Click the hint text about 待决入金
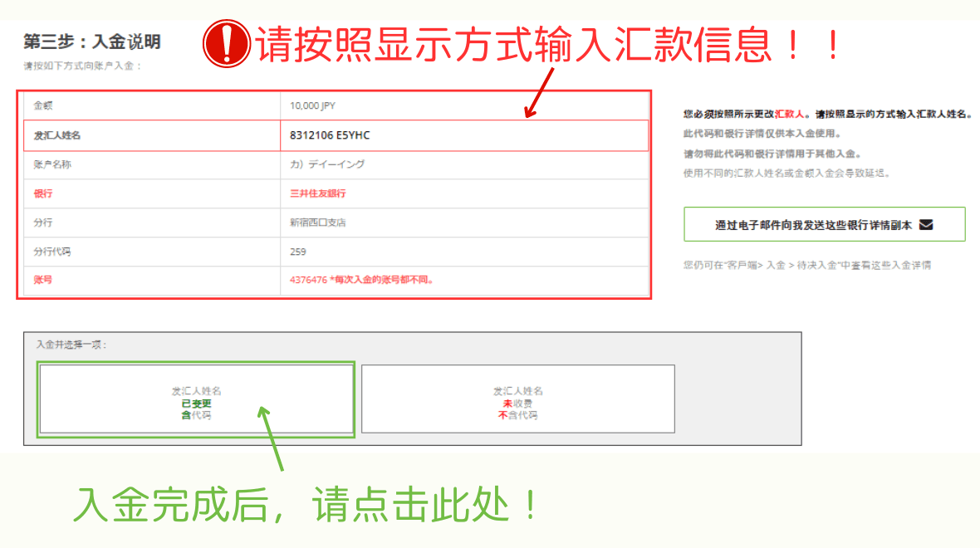The height and width of the screenshot is (548, 980). coord(806,263)
